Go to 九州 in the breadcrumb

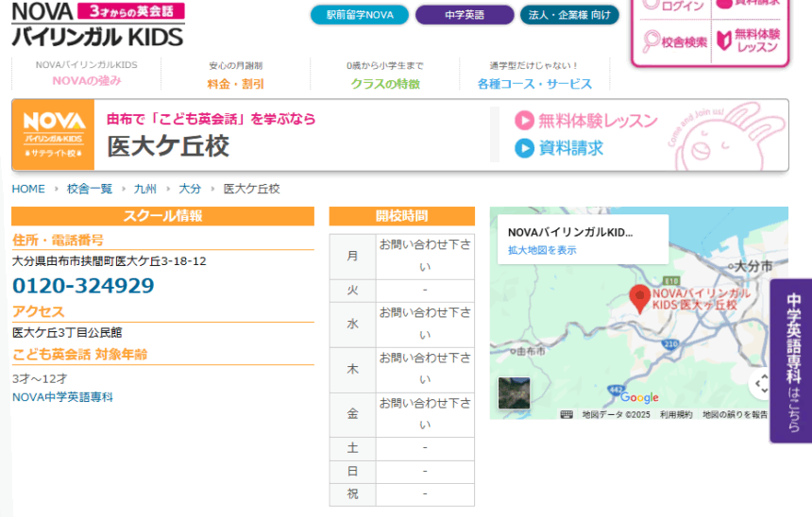click(x=145, y=189)
